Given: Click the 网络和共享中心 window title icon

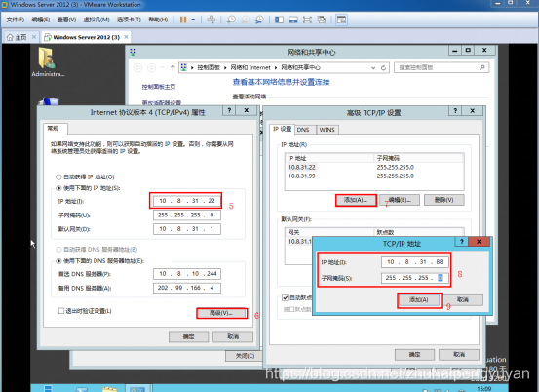Looking at the screenshot, I should [x=133, y=52].
